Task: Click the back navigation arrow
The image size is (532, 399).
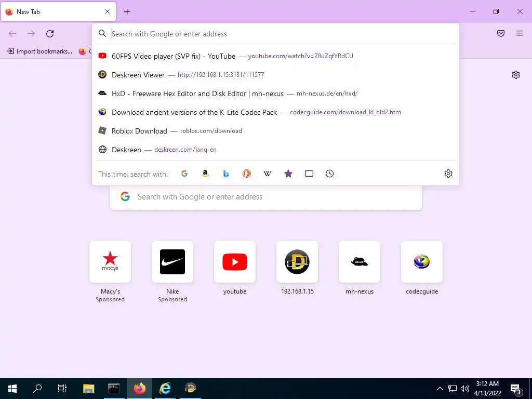Action: click(12, 34)
